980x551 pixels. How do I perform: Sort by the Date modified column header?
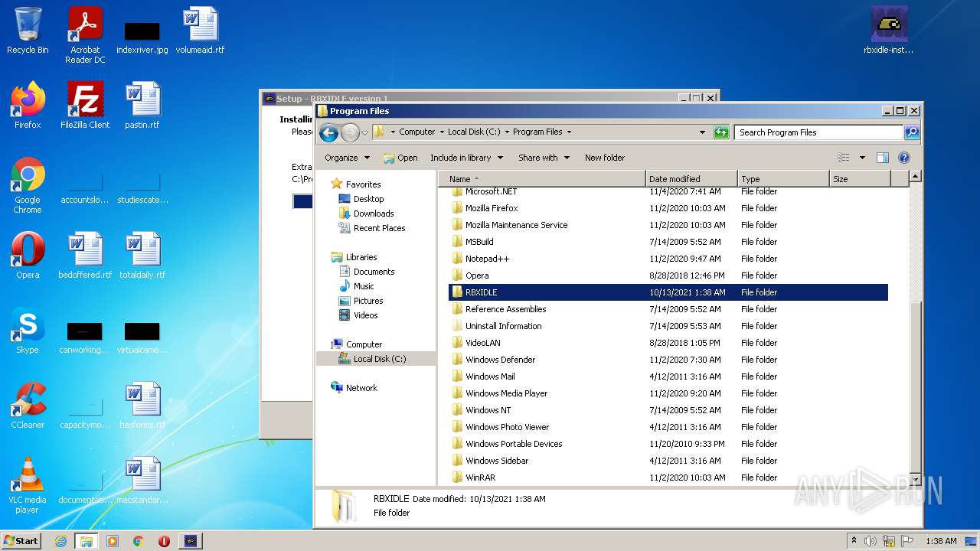point(691,179)
